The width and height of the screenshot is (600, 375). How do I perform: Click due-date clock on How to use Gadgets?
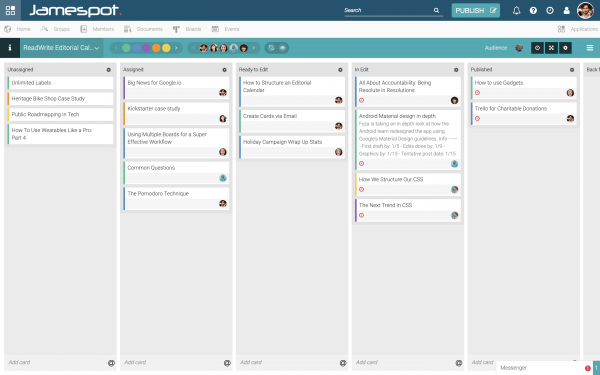[477, 93]
